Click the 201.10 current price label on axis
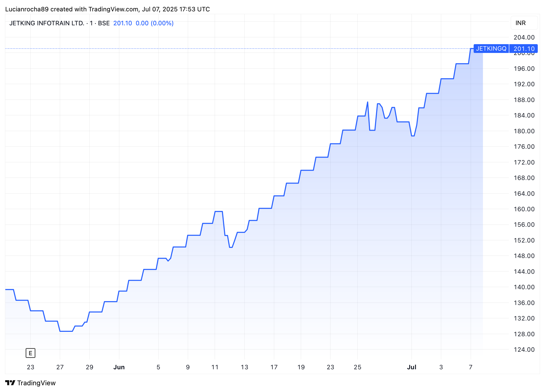Image resolution: width=545 pixels, height=392 pixels. [x=524, y=49]
